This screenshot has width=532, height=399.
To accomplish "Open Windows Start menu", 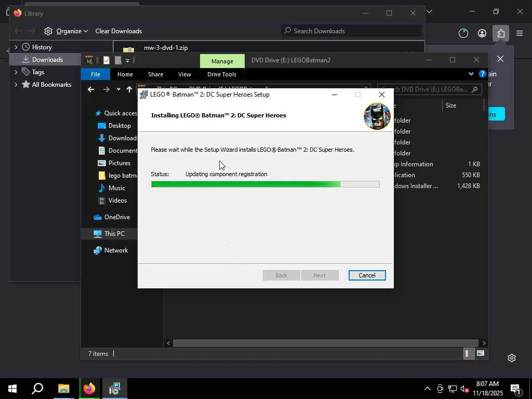I will click(x=12, y=389).
